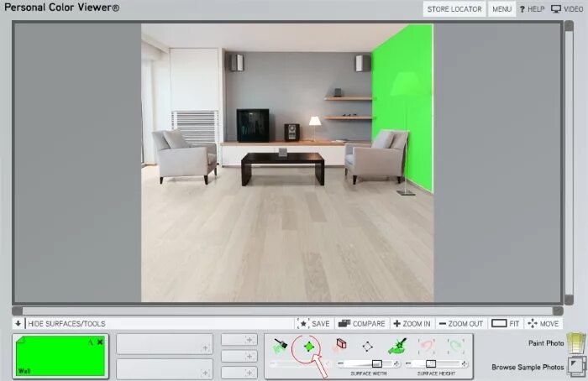Select the eraser tool
The image size is (588, 381).
339,346
